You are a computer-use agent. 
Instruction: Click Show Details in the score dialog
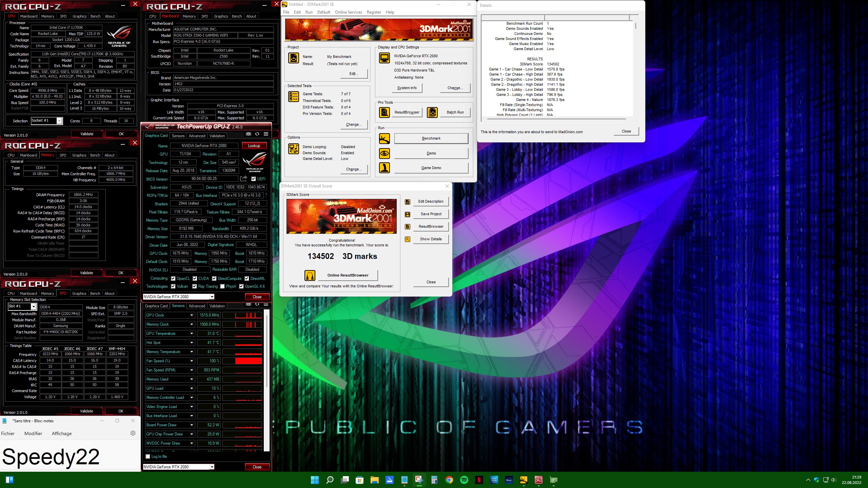tap(431, 239)
